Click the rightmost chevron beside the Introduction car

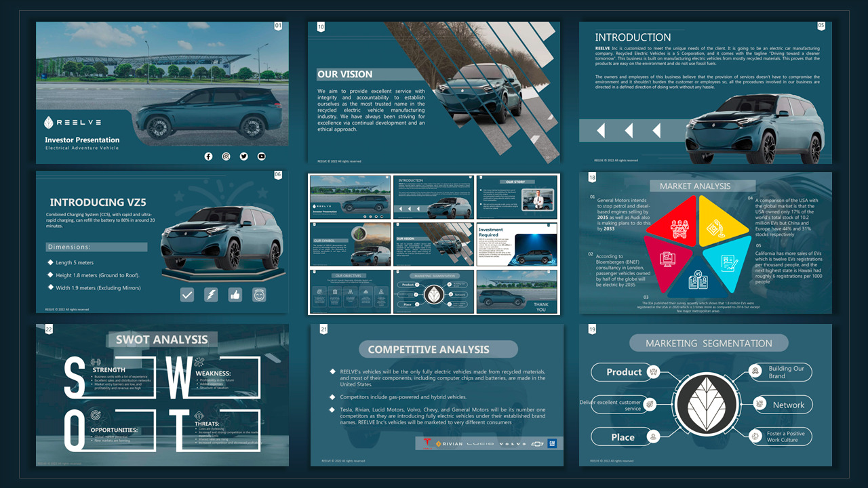tap(656, 130)
